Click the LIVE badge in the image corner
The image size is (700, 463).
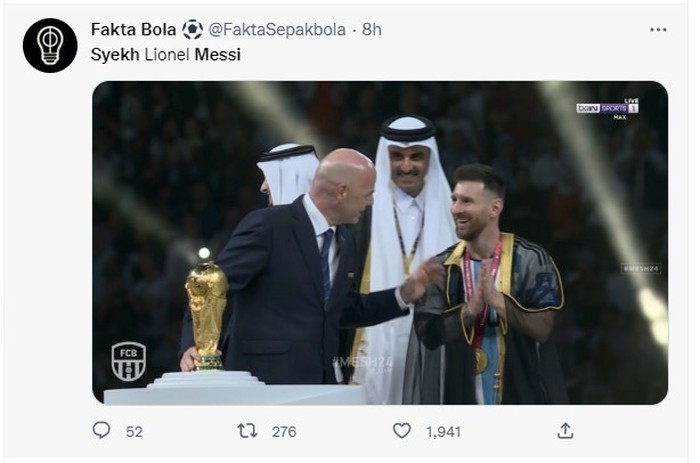[x=631, y=101]
